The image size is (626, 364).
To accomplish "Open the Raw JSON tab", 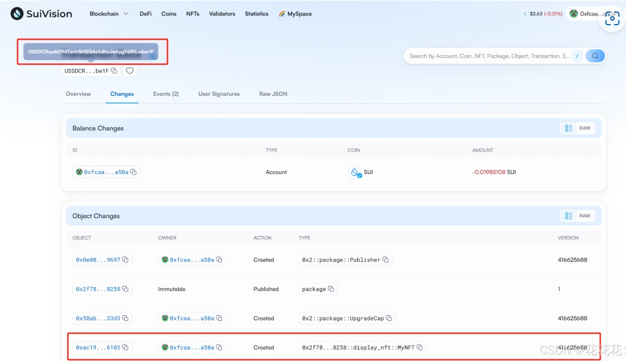I will 273,94.
